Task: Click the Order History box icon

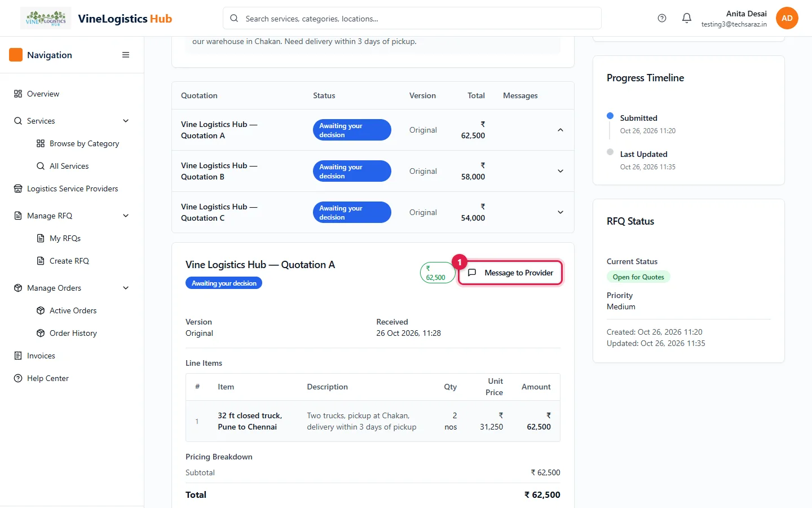Action: (41, 333)
